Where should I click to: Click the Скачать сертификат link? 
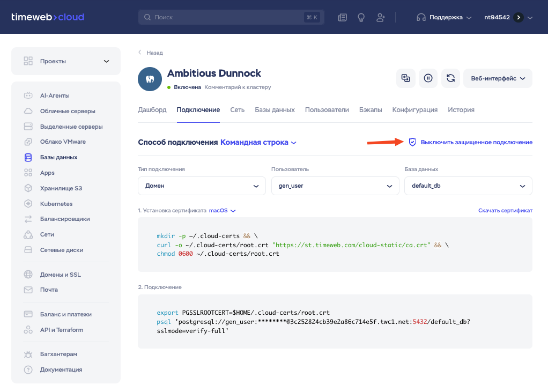click(505, 211)
